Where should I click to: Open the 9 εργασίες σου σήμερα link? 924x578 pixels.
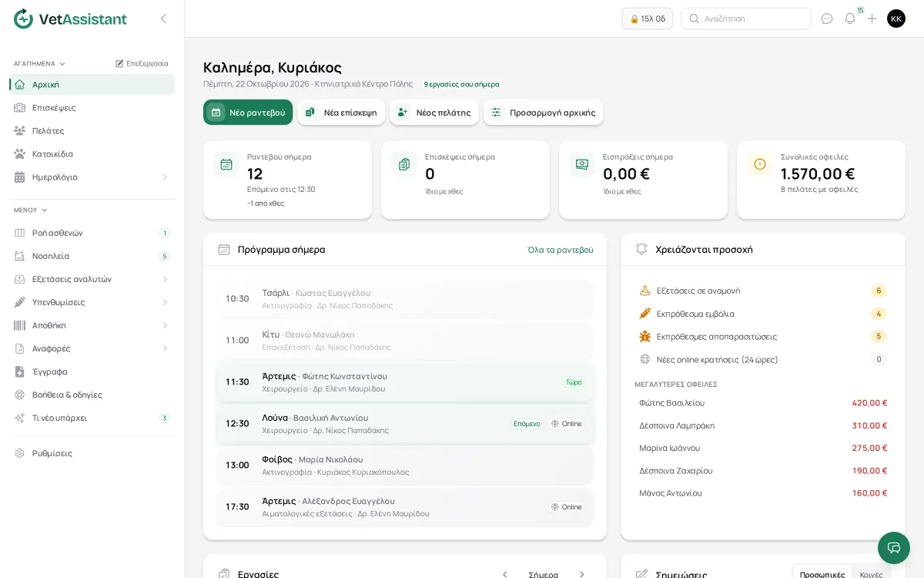coord(461,84)
